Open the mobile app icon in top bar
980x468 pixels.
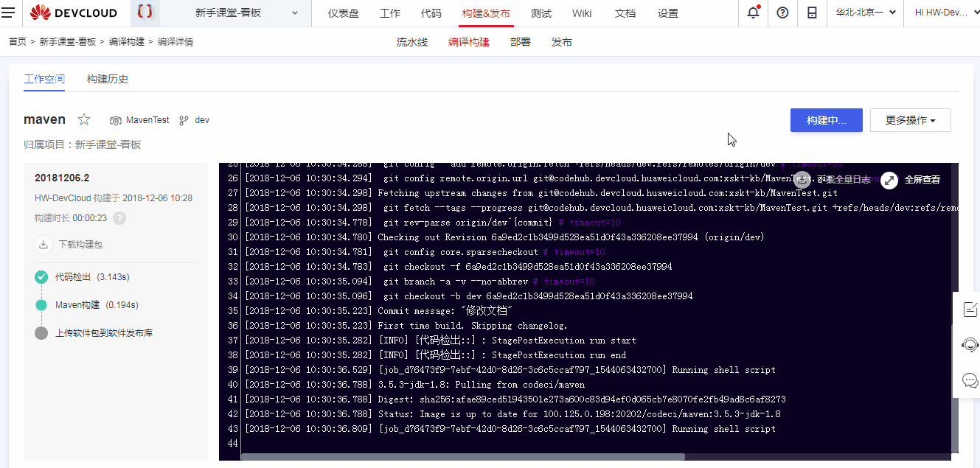[x=812, y=13]
